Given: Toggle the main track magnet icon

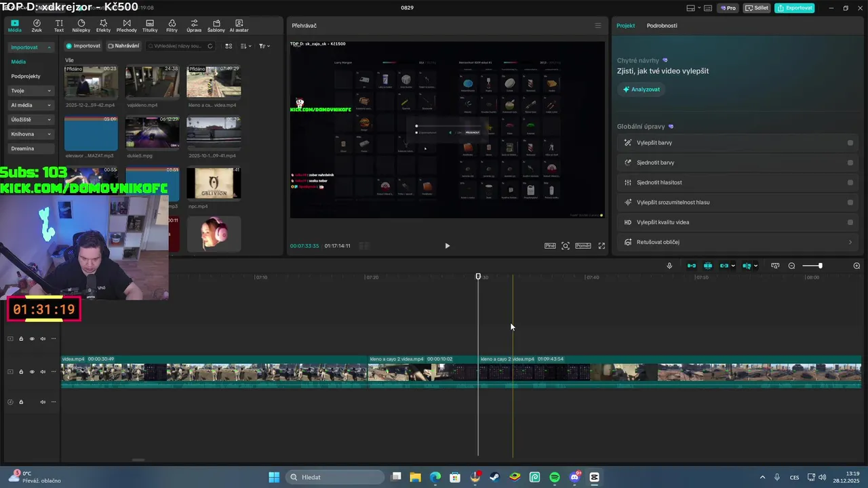Looking at the screenshot, I should pyautogui.click(x=692, y=266).
